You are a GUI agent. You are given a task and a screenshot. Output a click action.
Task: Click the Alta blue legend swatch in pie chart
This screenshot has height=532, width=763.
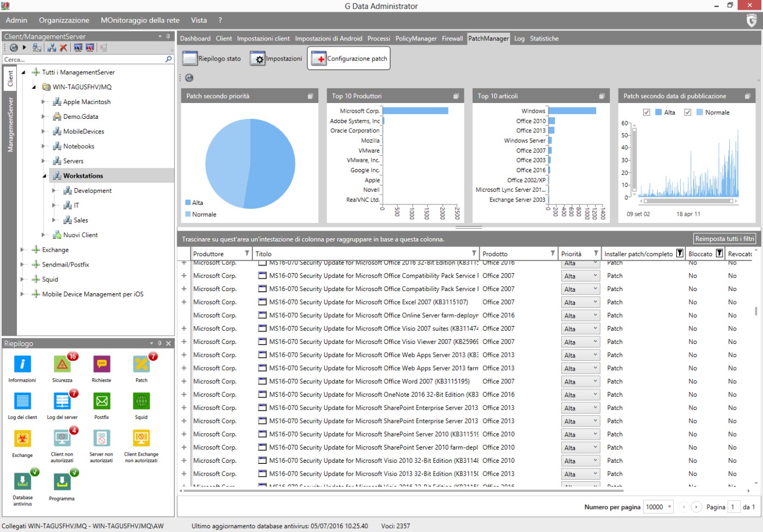point(188,203)
